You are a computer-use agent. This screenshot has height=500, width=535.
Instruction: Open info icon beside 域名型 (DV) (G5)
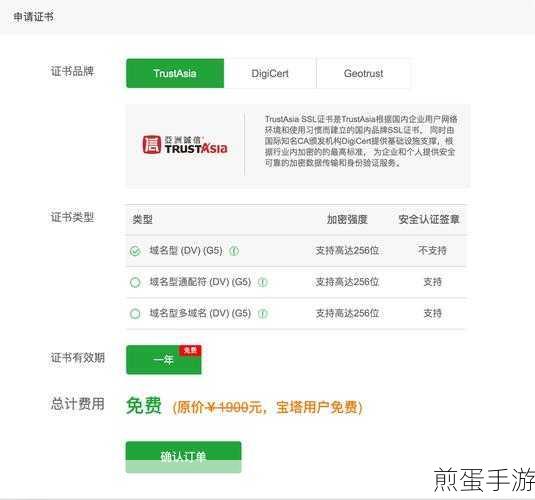234,251
